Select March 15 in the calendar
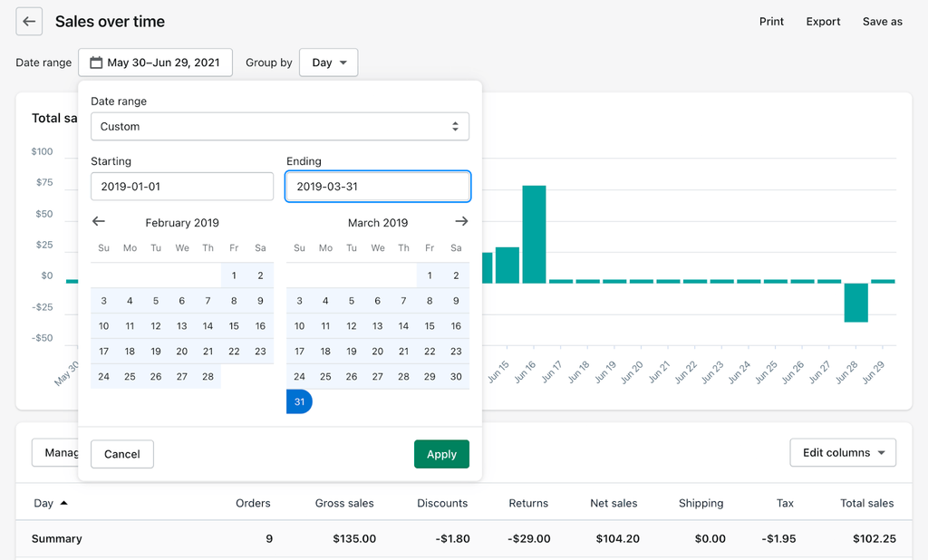 (430, 326)
